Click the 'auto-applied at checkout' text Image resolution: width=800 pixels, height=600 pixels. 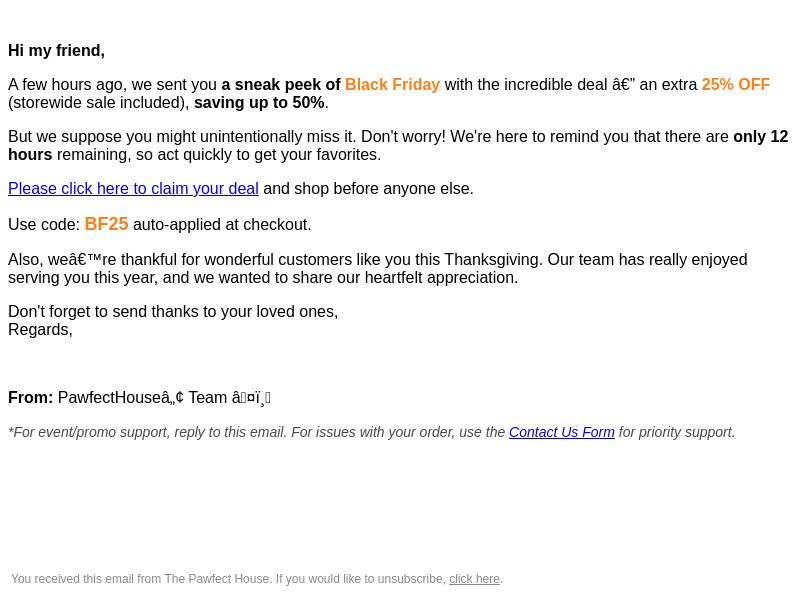(222, 224)
